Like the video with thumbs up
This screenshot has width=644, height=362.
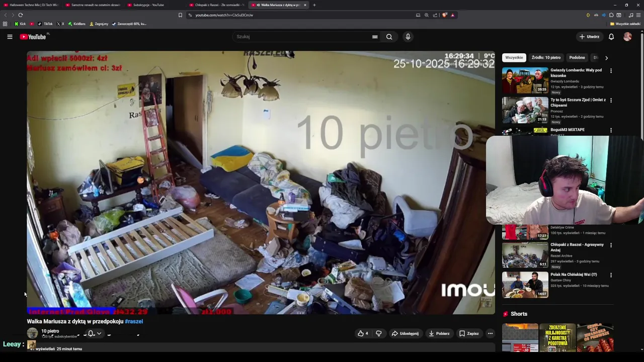click(x=363, y=333)
